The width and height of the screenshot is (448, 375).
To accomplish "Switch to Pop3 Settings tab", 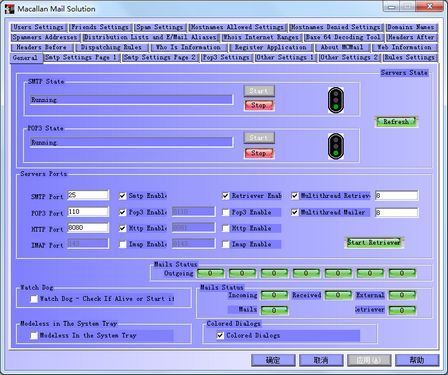I will tap(226, 57).
